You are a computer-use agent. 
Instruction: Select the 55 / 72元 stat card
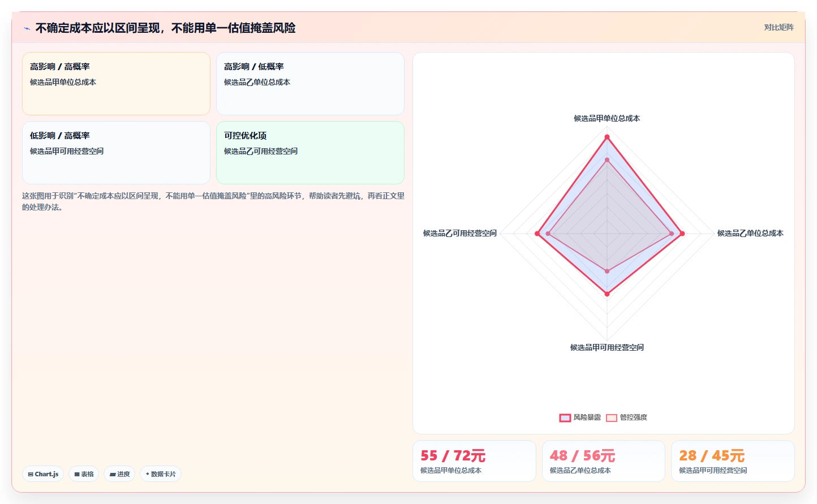[474, 461]
